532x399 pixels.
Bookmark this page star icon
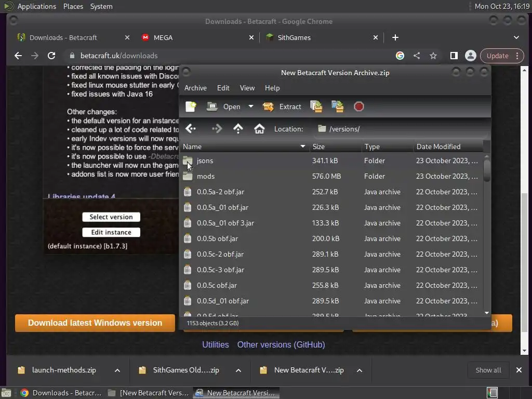[433, 56]
